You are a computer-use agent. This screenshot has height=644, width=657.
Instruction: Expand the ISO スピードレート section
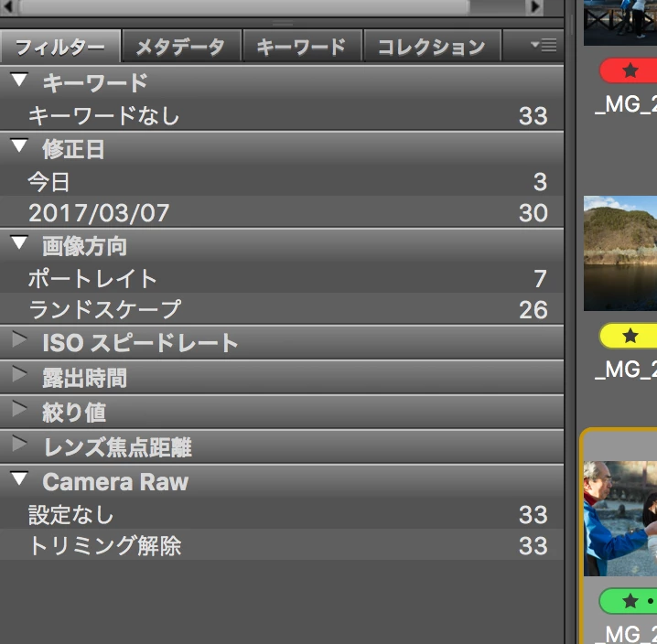(19, 339)
